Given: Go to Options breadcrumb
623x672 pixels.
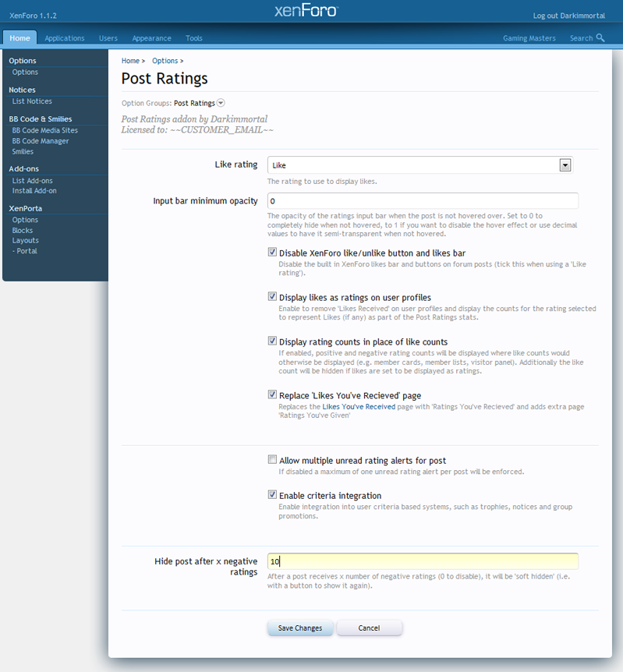Looking at the screenshot, I should (165, 61).
